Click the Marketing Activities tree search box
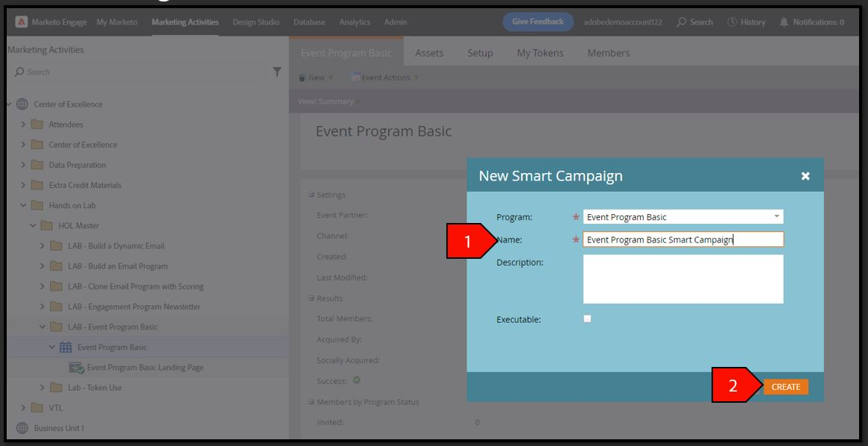 pyautogui.click(x=139, y=72)
